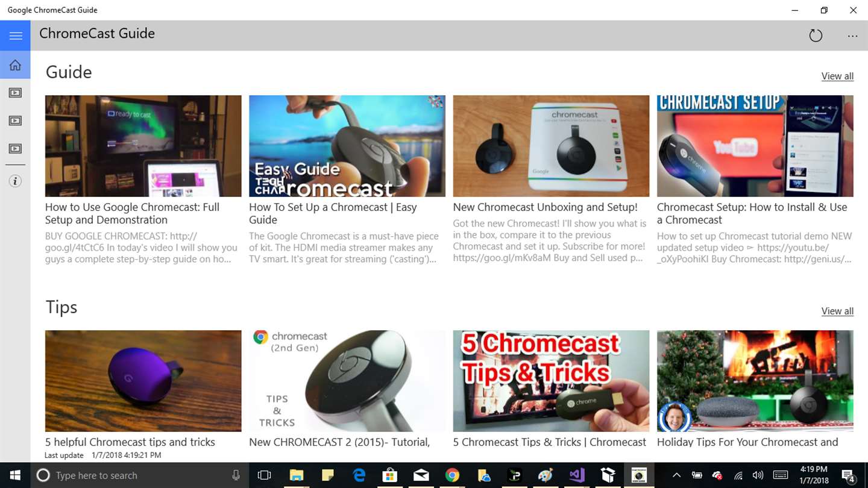Click title 'Chromecast Setup: How to Install & Use'
Viewport: 868px width, 488px height.
752,213
